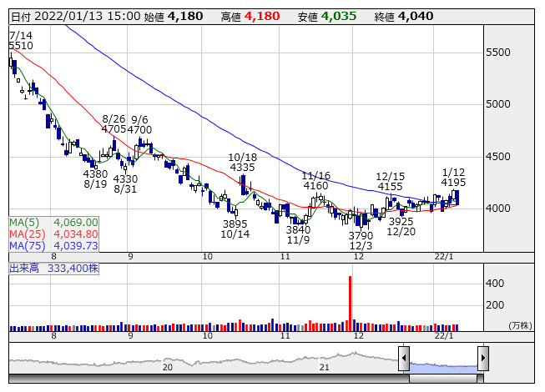Click the MA(25) value 4,034.80

[75, 234]
